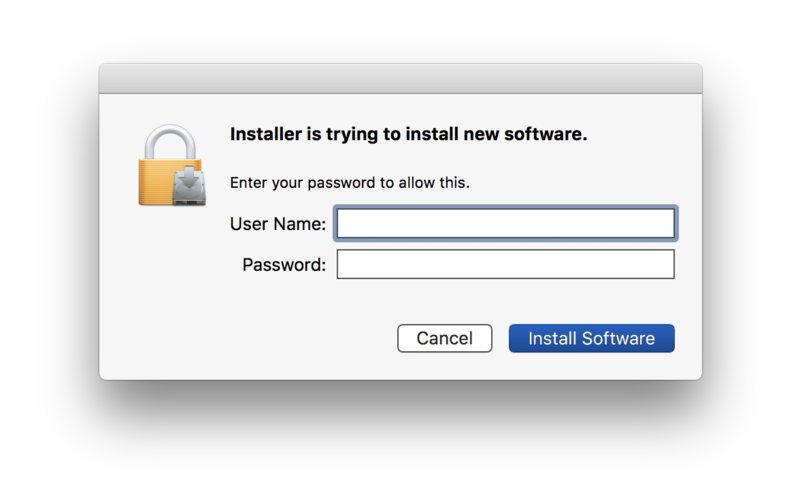This screenshot has width=800, height=501.
Task: Click the dialog's gray title bar
Action: coord(400,78)
